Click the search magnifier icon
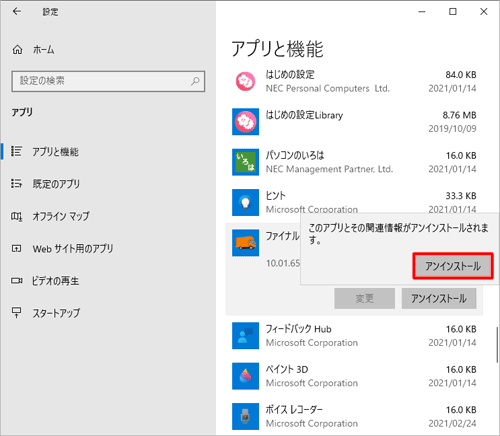This screenshot has height=436, width=500. [195, 81]
